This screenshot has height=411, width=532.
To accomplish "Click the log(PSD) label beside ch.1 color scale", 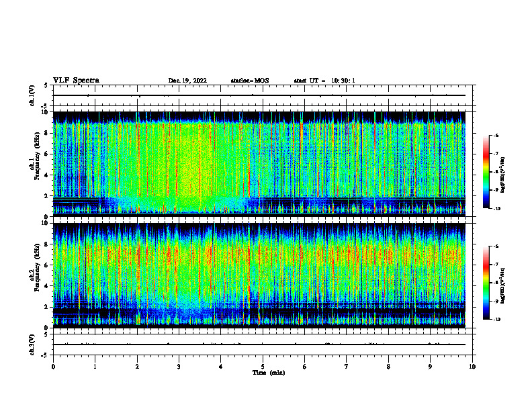I will pyautogui.click(x=503, y=175).
